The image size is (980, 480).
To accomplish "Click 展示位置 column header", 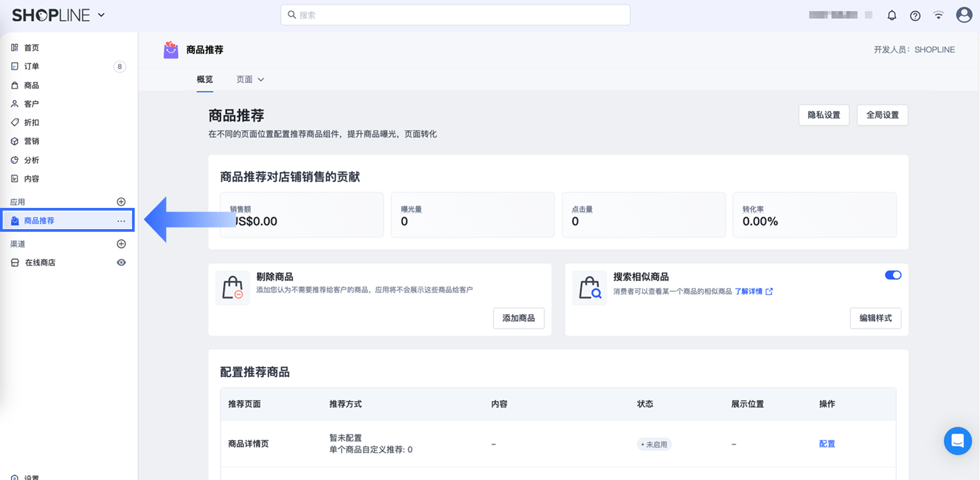I will (748, 404).
